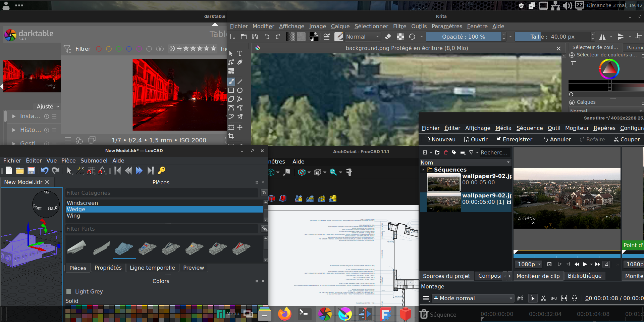
Task: Click Couper button in Kdenlive
Action: click(627, 139)
